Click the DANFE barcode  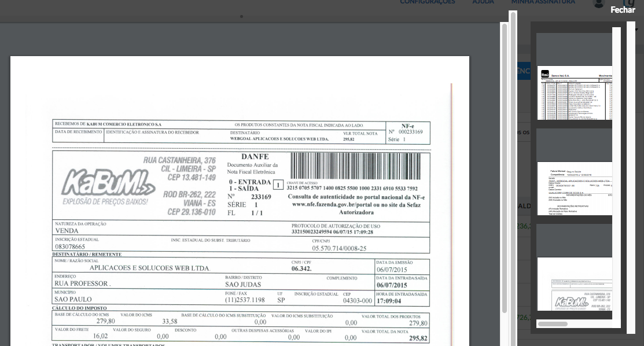coord(356,166)
